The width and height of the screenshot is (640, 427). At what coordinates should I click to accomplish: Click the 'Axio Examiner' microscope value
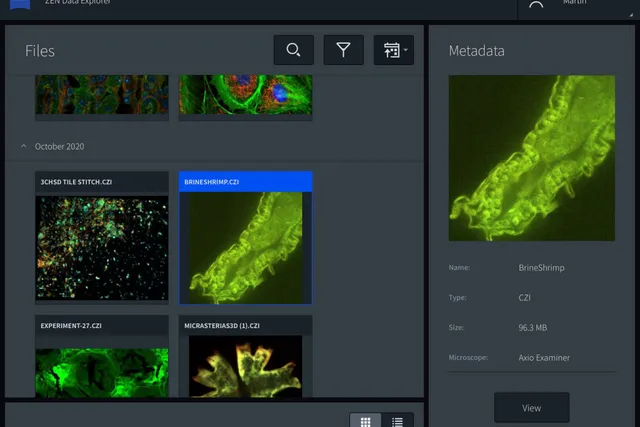click(544, 358)
